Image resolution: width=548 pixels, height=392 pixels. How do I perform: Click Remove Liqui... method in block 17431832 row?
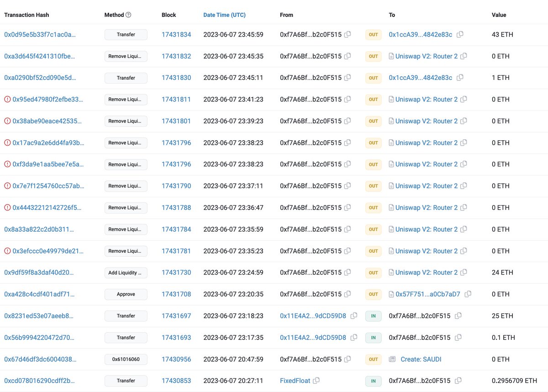click(126, 56)
